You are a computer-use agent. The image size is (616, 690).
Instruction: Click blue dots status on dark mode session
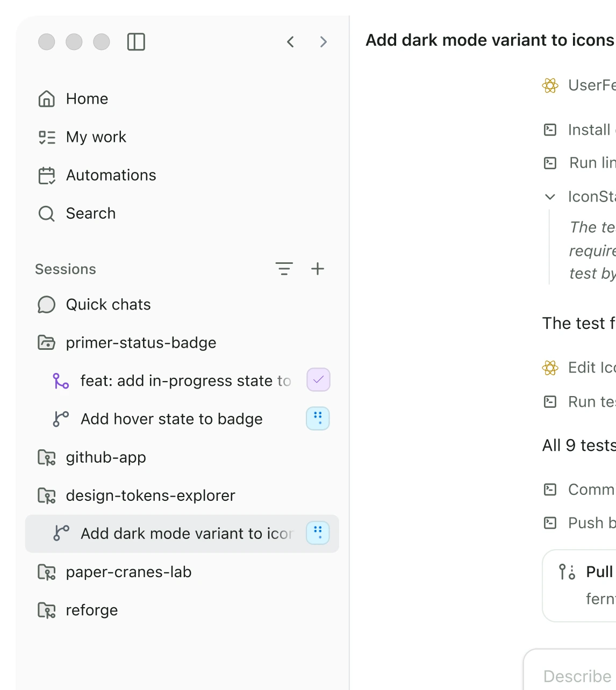pos(318,533)
